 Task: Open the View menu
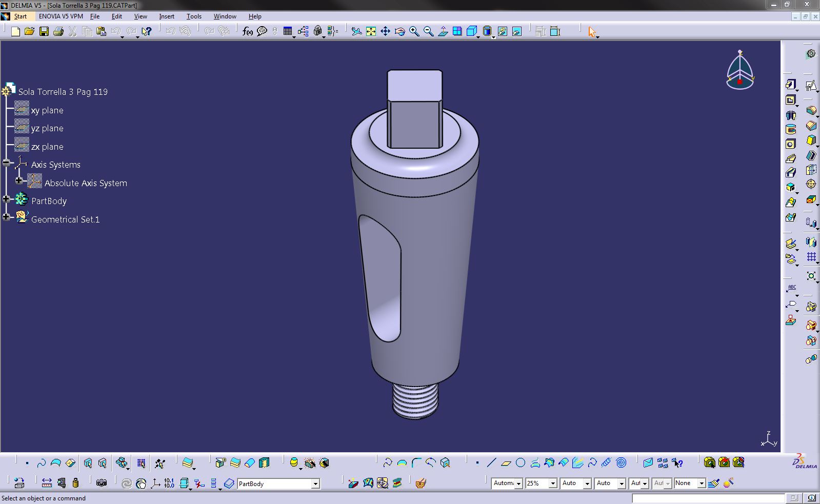pyautogui.click(x=141, y=16)
